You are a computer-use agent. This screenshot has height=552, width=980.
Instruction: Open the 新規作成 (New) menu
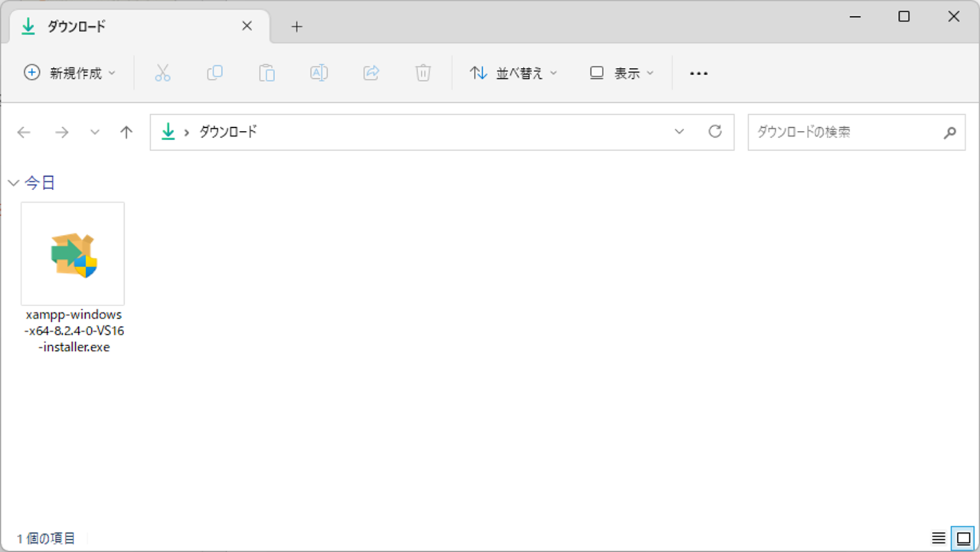(70, 73)
